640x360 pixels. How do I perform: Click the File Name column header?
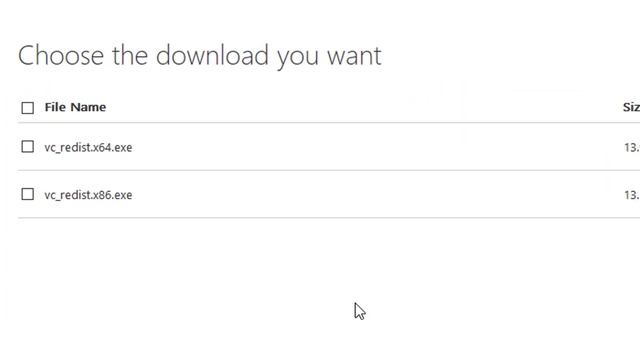(75, 107)
